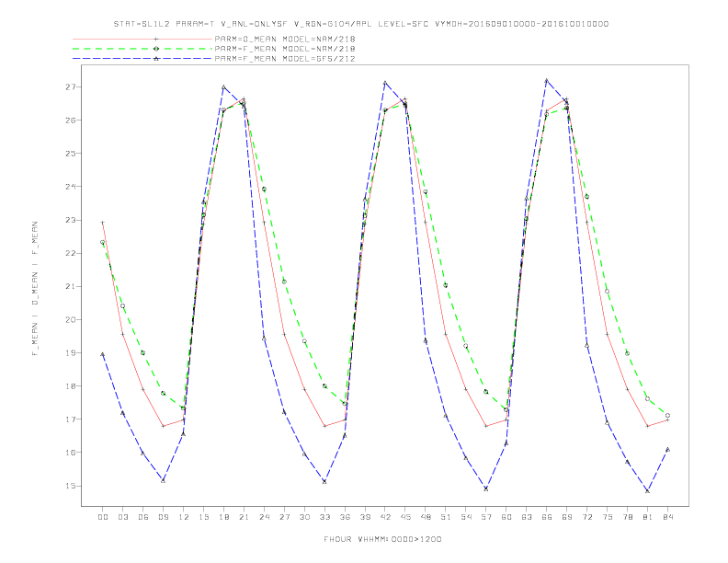Click the vertical y-axis title F_MEAN | O_MEAN | F_MEAN

[35, 289]
